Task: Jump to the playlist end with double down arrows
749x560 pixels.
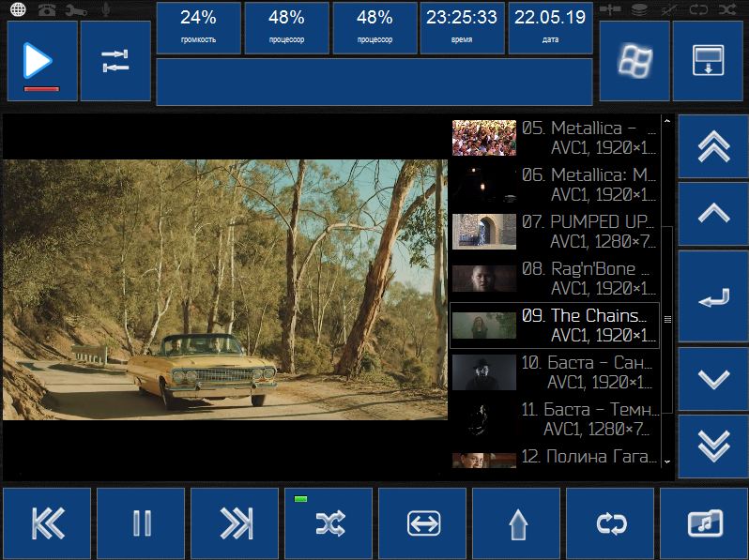Action: (x=713, y=446)
